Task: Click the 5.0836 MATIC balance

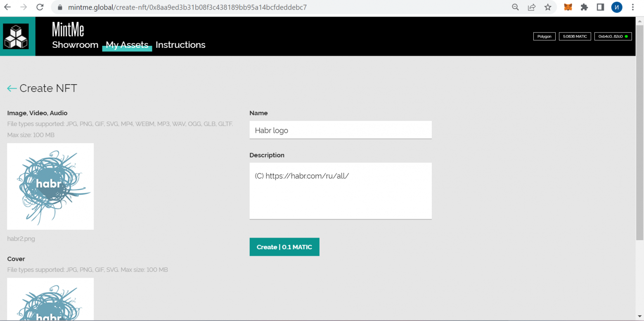Action: click(575, 36)
